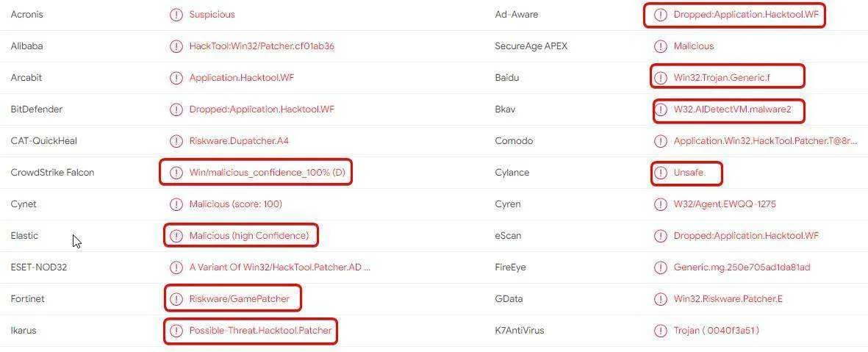This screenshot has height=352, width=868.
Task: Click warning icon beside Possible-Threat.Hacktool.Patcher
Action: (176, 331)
